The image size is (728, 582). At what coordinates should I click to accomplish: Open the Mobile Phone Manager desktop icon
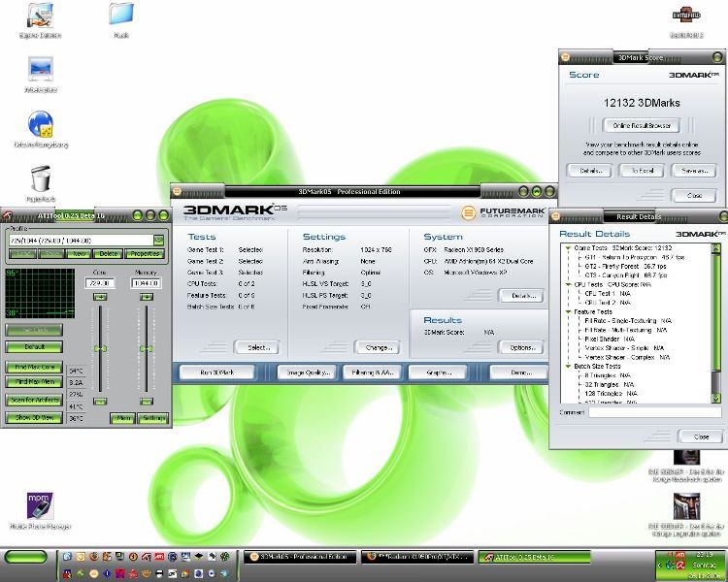click(x=41, y=505)
